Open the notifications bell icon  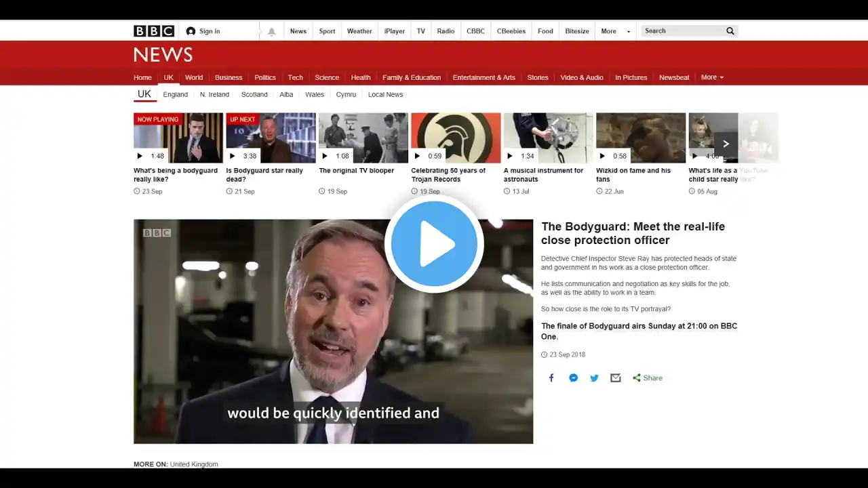coord(272,31)
